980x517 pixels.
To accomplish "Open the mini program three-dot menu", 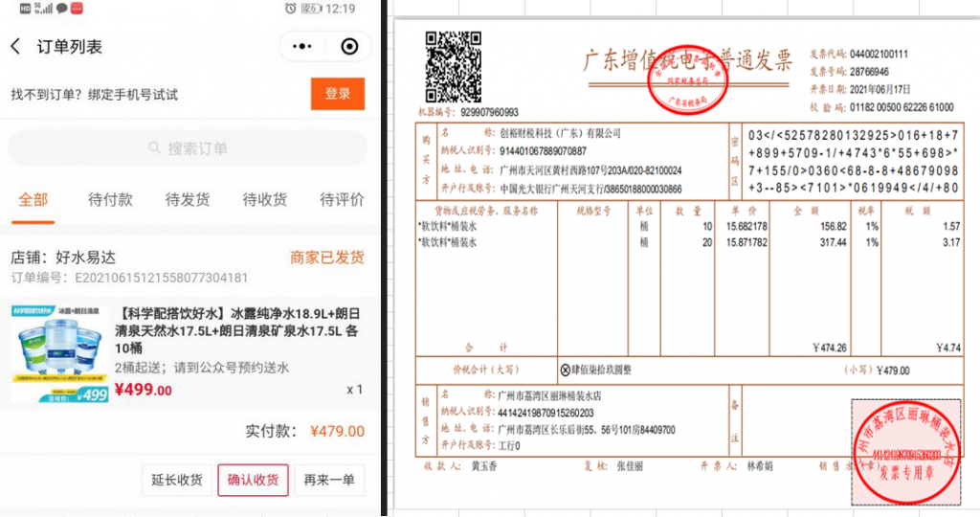I will [x=302, y=47].
